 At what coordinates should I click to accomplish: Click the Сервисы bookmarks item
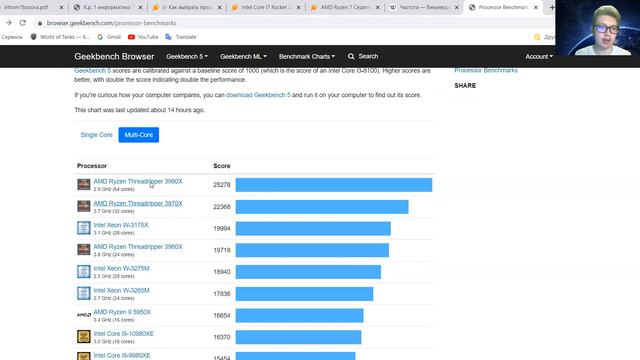pyautogui.click(x=12, y=37)
